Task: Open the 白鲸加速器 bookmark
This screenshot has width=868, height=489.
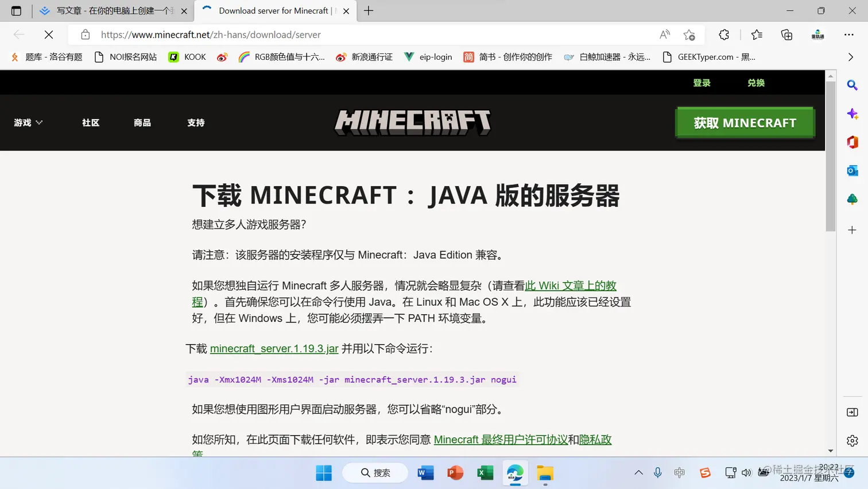Action: coord(607,57)
